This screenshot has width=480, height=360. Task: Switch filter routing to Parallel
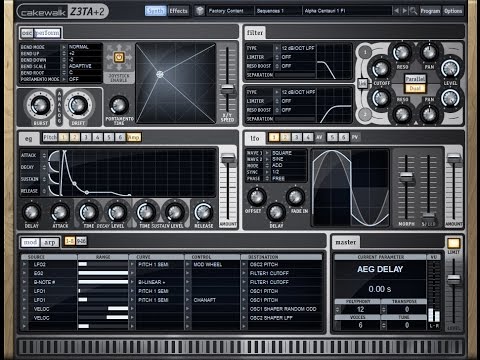pyautogui.click(x=415, y=79)
